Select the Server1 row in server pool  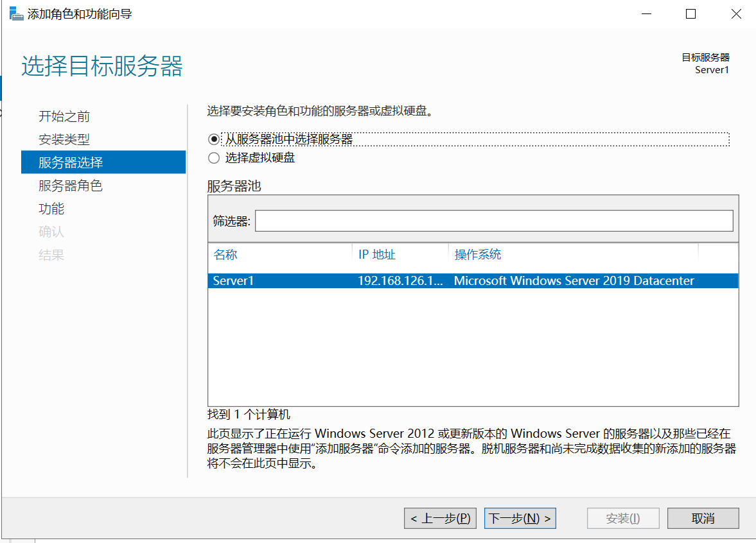tap(473, 281)
